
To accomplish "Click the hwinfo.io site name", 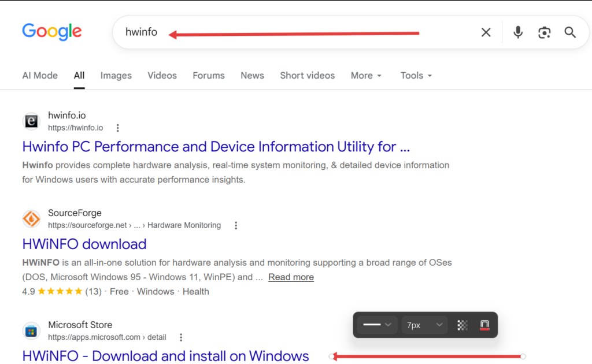I will pyautogui.click(x=67, y=116).
